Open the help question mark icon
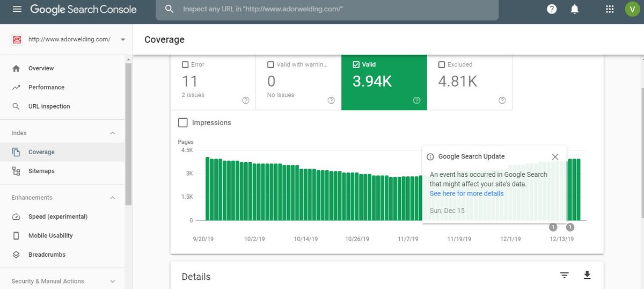Screen dimensions: 644x289 coord(551,9)
